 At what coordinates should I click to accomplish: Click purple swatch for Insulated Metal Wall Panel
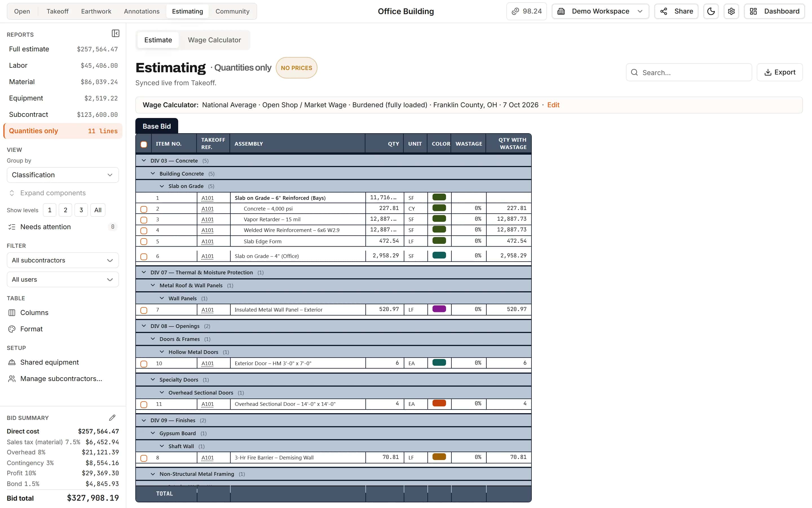(x=439, y=309)
